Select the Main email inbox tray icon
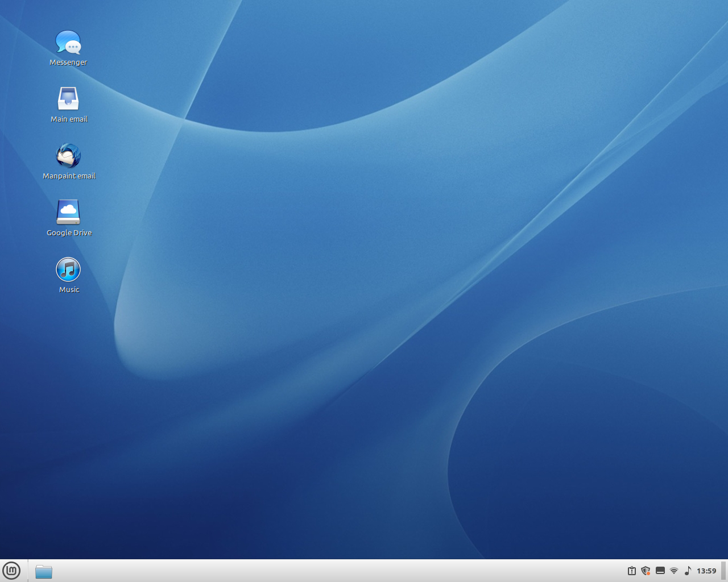The height and width of the screenshot is (582, 728). [x=68, y=99]
